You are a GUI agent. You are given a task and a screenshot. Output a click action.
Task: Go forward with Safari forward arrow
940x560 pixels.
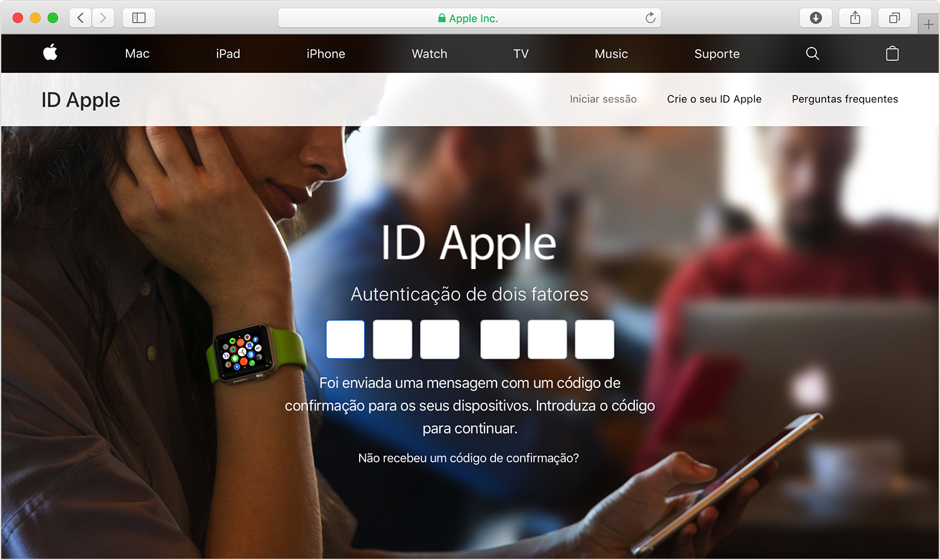(x=103, y=18)
